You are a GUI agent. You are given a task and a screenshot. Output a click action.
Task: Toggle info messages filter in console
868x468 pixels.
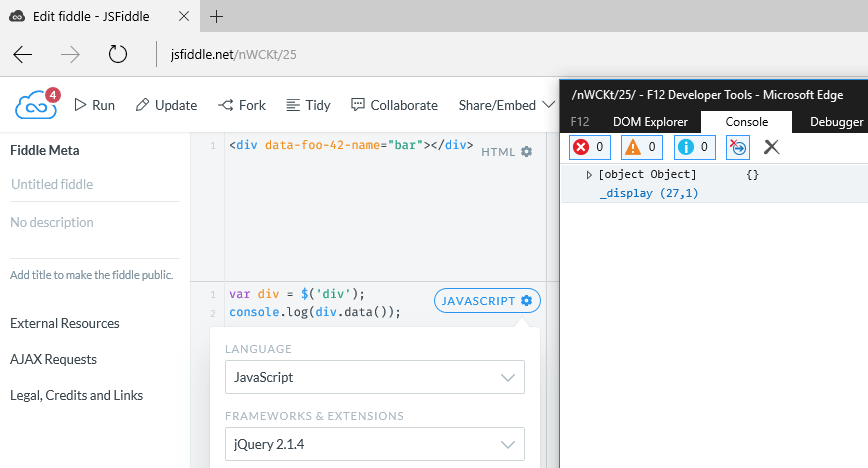point(694,147)
